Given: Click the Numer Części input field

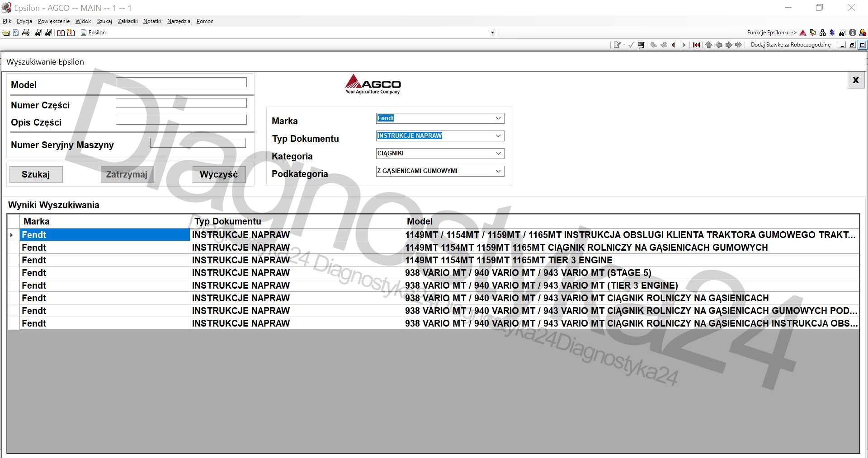Looking at the screenshot, I should click(181, 103).
